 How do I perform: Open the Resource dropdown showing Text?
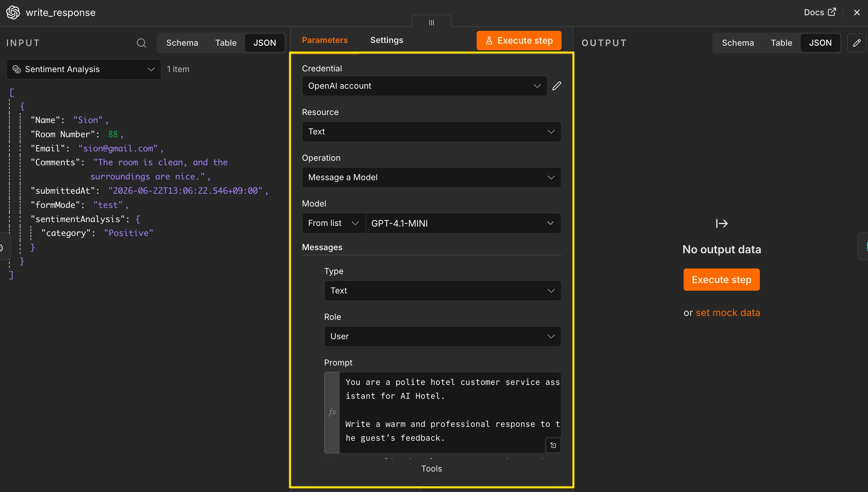pyautogui.click(x=432, y=132)
